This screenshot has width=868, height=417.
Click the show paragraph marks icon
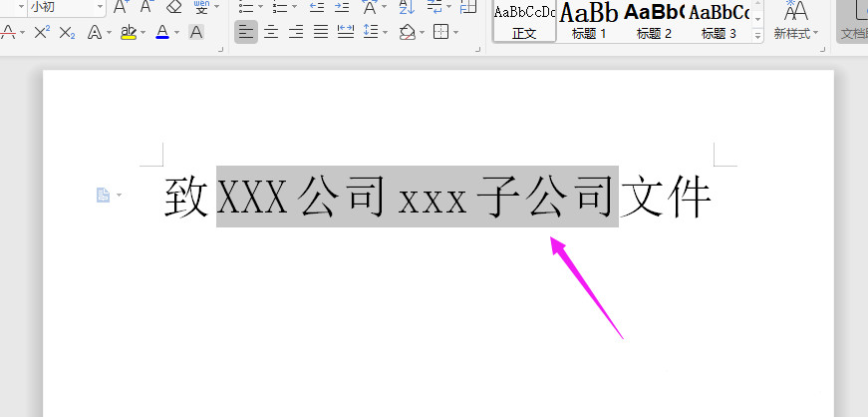(435, 7)
